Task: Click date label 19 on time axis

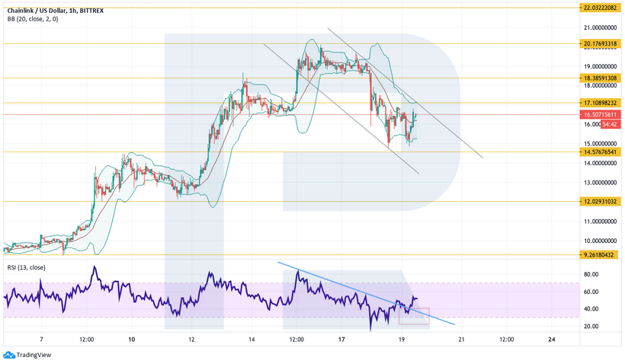Action: (402, 340)
